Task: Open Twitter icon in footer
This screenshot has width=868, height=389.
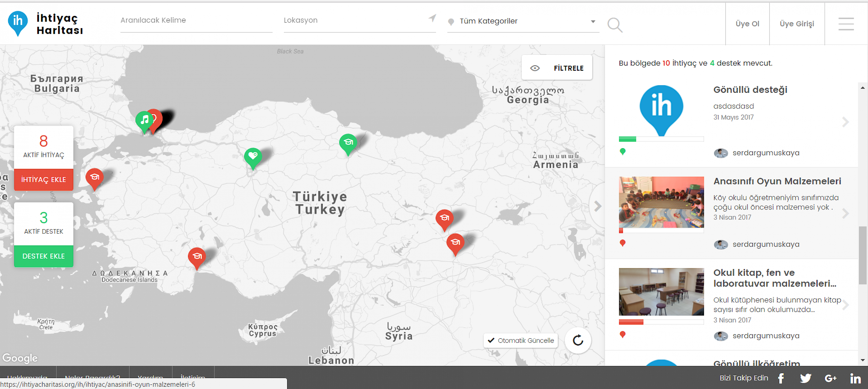Action: point(805,378)
